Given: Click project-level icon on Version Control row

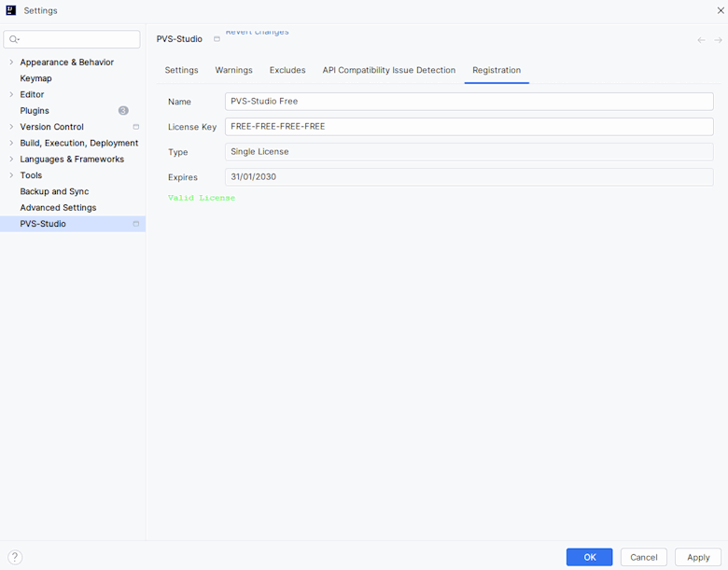Looking at the screenshot, I should point(136,127).
